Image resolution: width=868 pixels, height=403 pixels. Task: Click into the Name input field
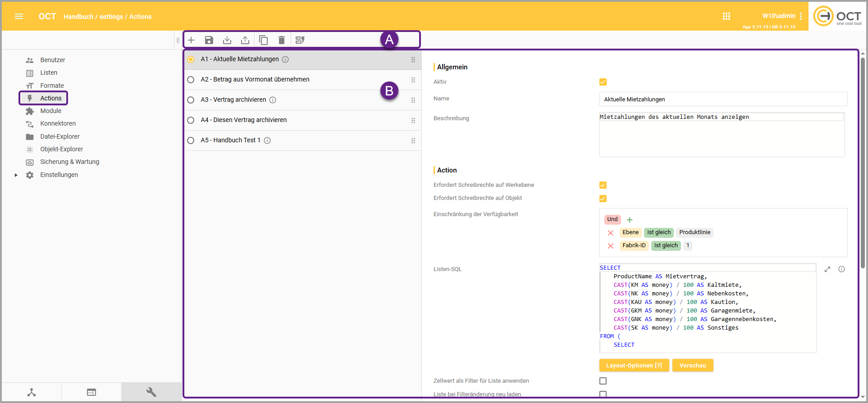(723, 99)
